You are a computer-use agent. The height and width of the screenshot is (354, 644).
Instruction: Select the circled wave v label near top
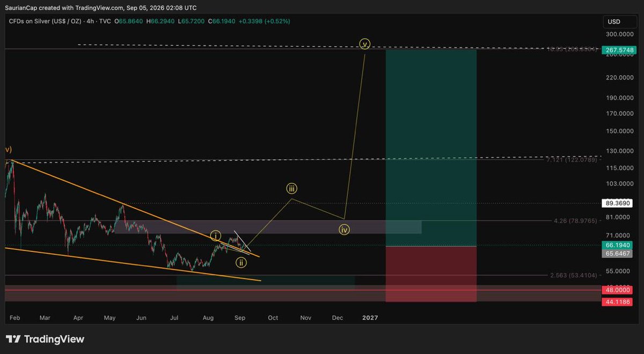[365, 43]
